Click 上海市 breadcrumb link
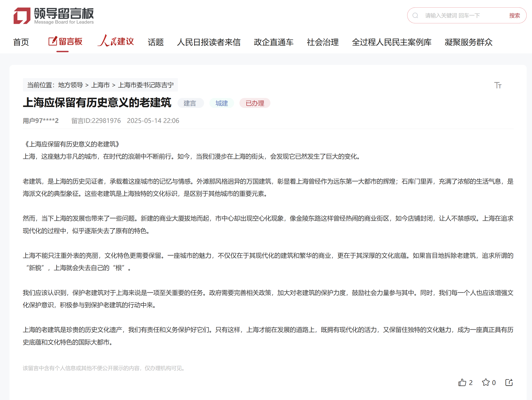532x400 pixels. [100, 85]
